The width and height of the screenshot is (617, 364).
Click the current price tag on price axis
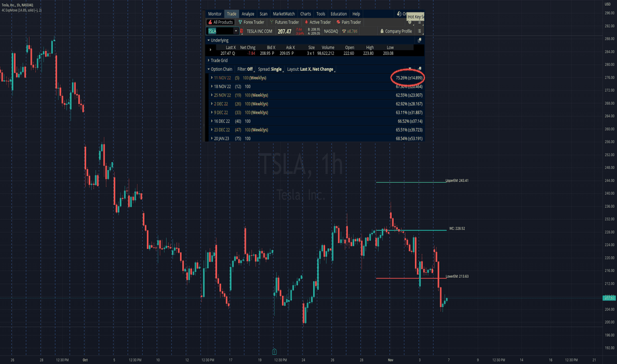609,298
